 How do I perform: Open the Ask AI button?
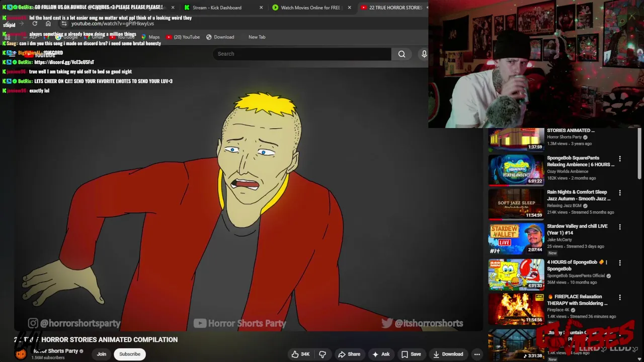(x=380, y=354)
